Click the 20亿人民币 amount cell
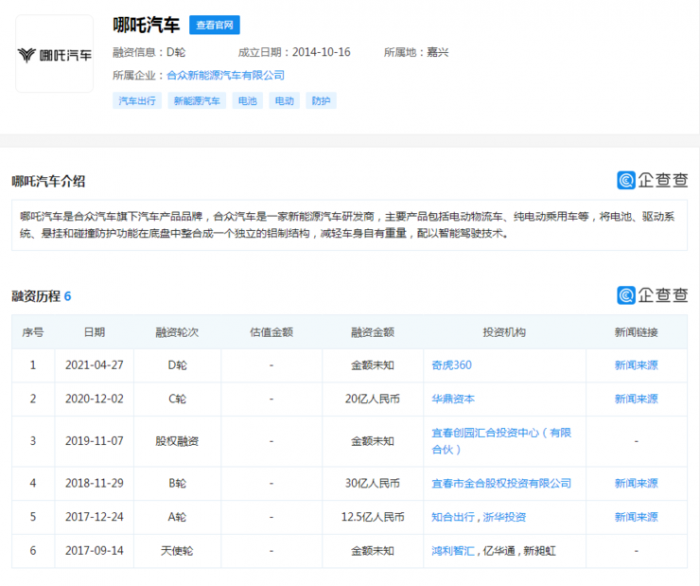Screen dimensions: 700x586 tap(373, 399)
